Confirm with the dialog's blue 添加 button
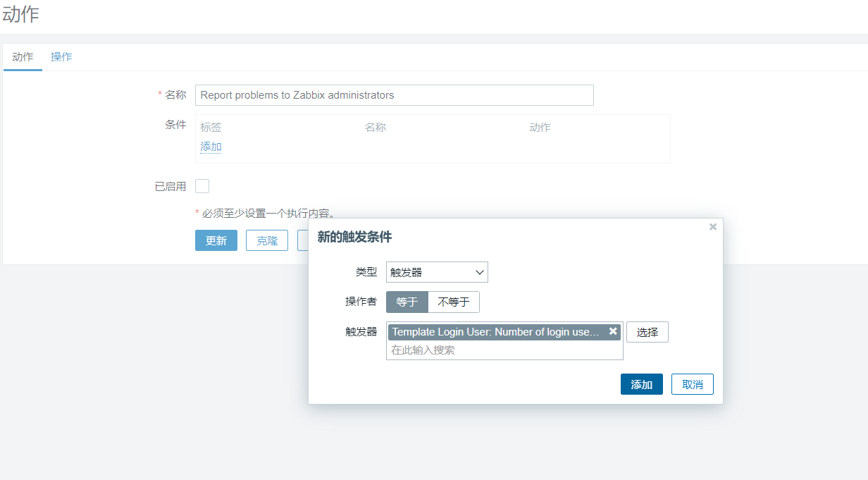This screenshot has width=868, height=480. point(641,384)
